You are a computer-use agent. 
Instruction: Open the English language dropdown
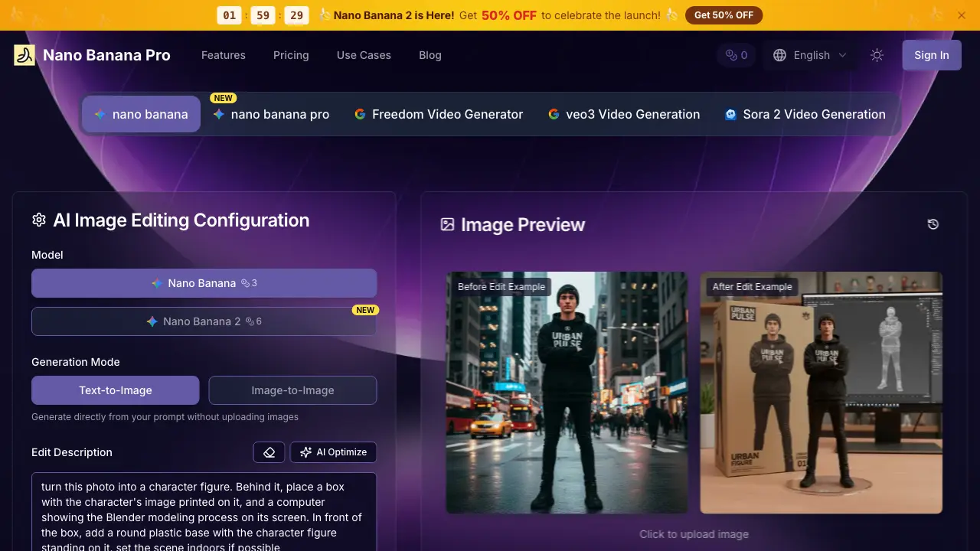(810, 55)
